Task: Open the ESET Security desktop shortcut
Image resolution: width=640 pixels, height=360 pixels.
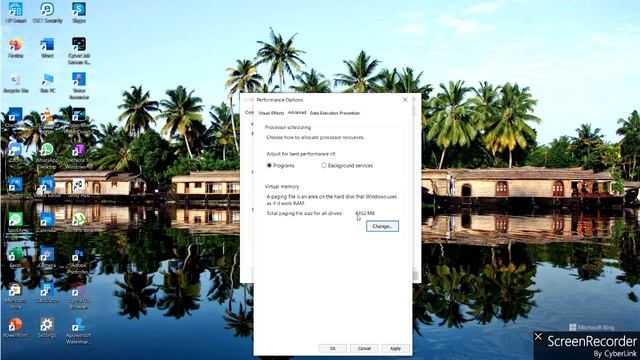Action: click(47, 12)
